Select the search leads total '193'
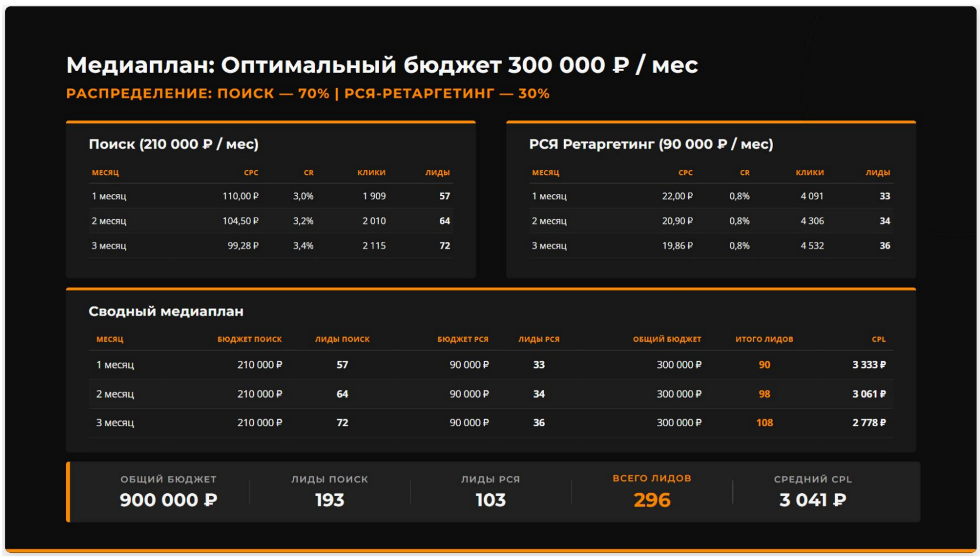 tap(330, 500)
